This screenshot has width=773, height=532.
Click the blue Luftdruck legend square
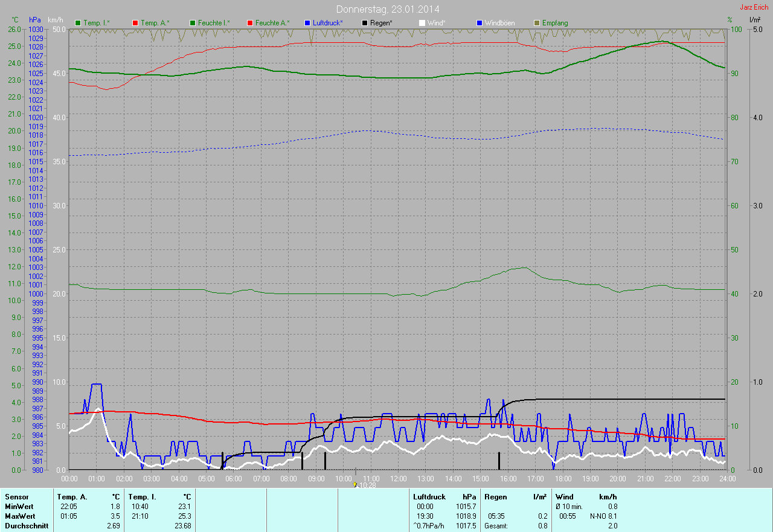pyautogui.click(x=308, y=23)
